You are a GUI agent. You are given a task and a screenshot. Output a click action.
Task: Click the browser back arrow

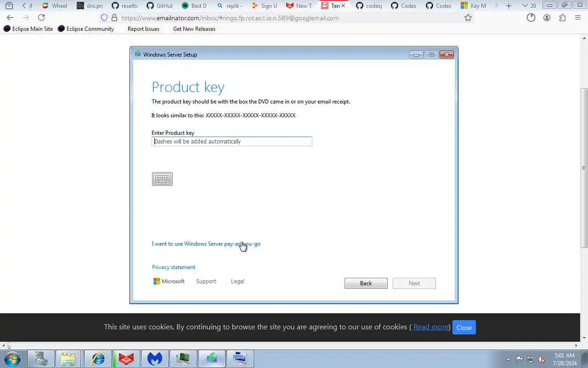tap(10, 17)
